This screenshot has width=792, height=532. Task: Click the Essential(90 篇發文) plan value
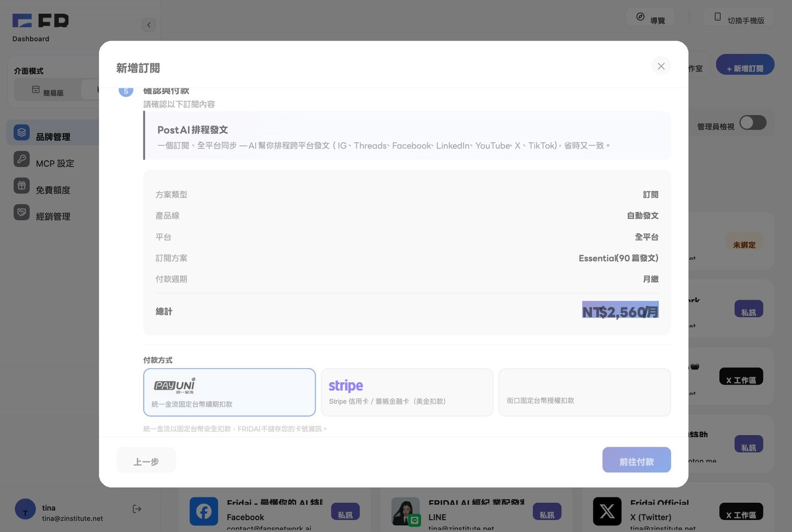tap(618, 258)
